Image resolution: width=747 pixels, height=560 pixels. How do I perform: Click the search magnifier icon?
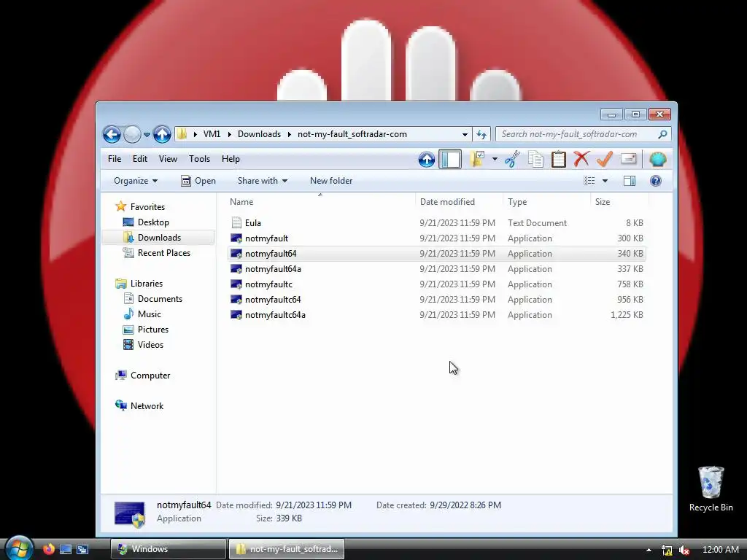point(662,134)
